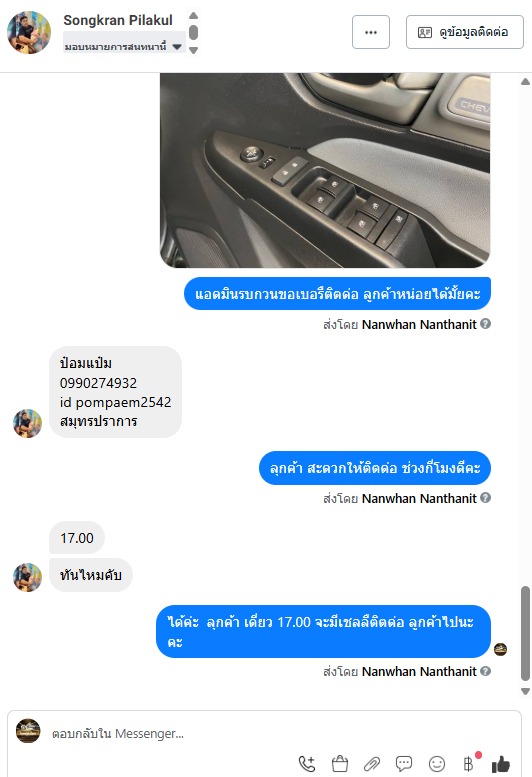Click the up arrow beside conversation name
The width and height of the screenshot is (532, 777).
click(194, 15)
